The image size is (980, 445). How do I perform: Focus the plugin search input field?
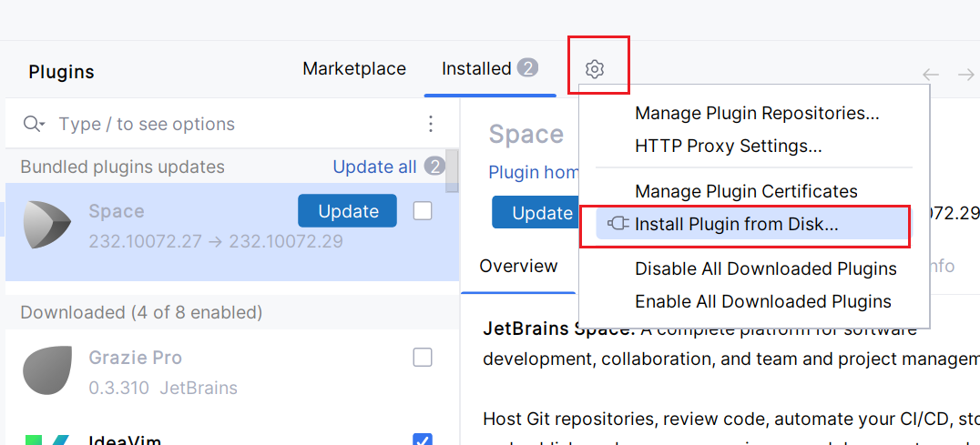point(240,124)
